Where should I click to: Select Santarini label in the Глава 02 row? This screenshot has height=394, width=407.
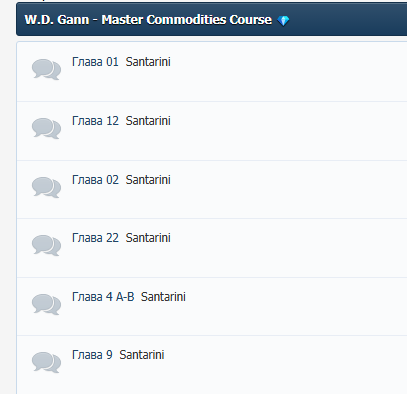click(148, 180)
